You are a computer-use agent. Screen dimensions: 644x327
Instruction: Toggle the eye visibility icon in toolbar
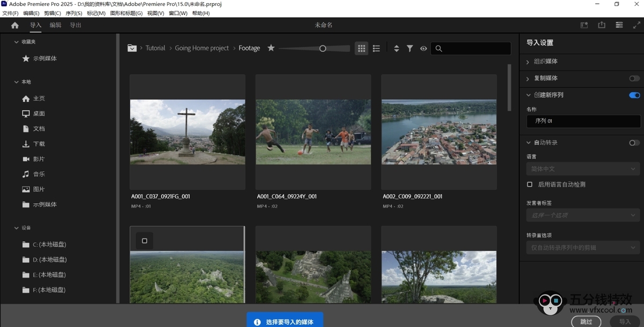coord(423,48)
